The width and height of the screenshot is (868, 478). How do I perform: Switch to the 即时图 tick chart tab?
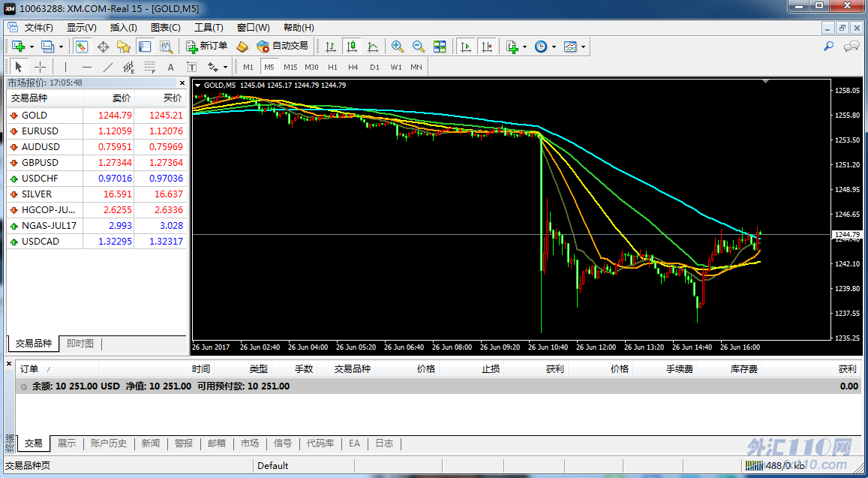[x=80, y=344]
